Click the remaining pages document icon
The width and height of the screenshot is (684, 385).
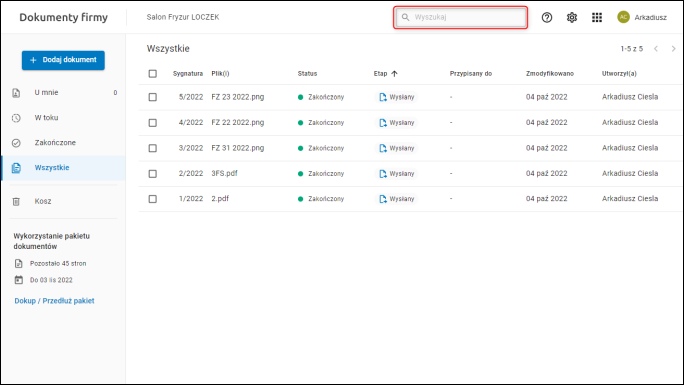point(18,263)
